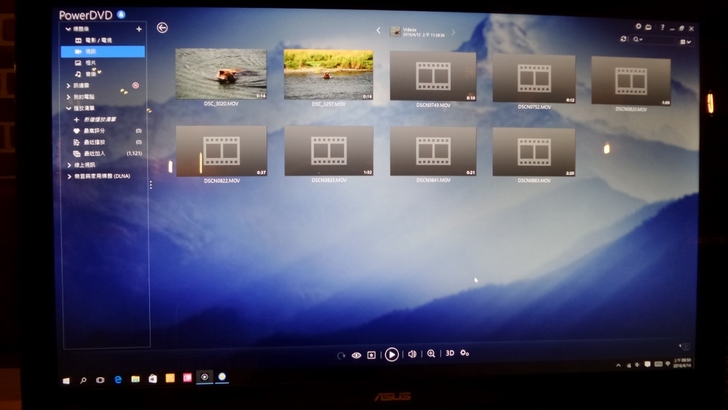Expand the My Computer (我的電腦) section
Screen dimensions: 728x410
[68, 97]
